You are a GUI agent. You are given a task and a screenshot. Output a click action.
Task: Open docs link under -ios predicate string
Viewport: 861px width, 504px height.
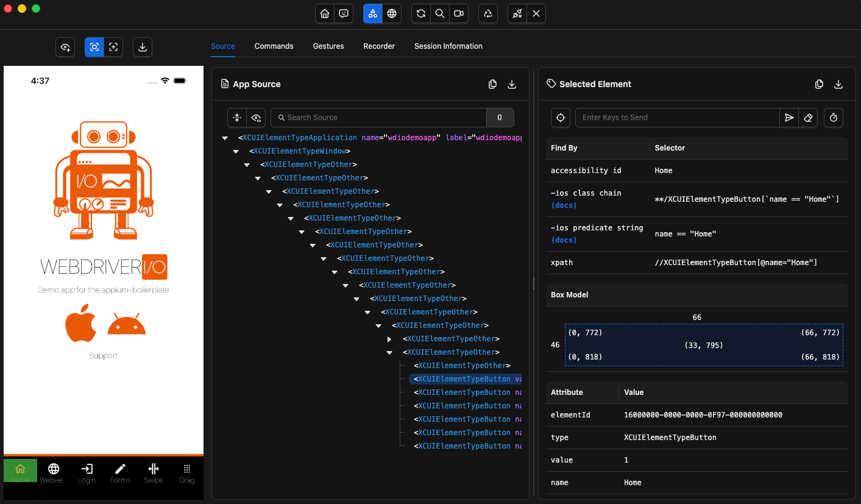[x=564, y=240]
